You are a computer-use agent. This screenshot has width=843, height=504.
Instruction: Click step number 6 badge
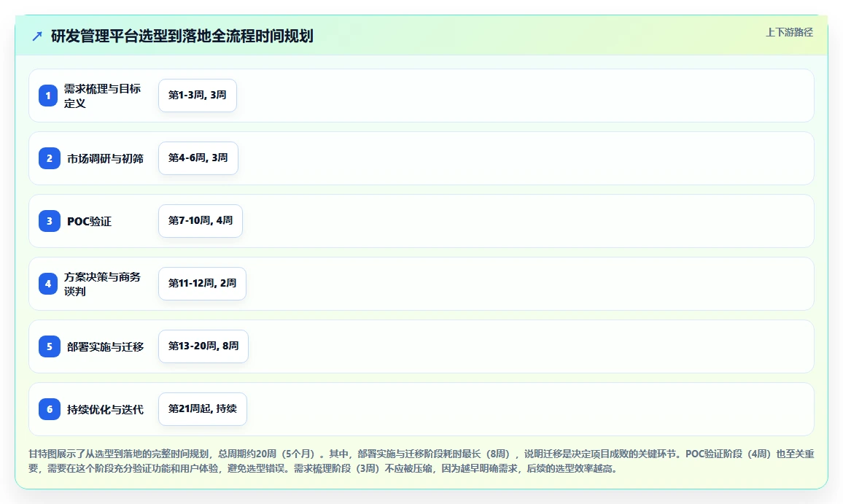pyautogui.click(x=50, y=409)
